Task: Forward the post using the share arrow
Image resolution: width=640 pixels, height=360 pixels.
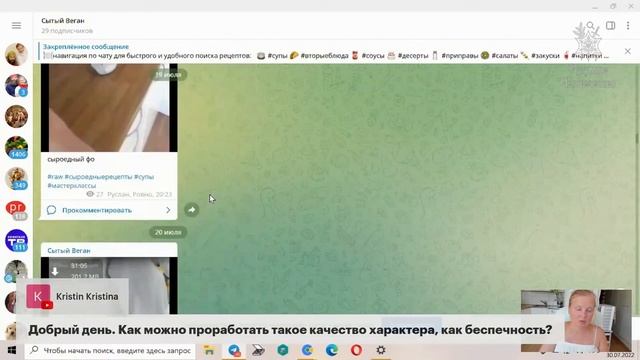Action: pyautogui.click(x=191, y=210)
